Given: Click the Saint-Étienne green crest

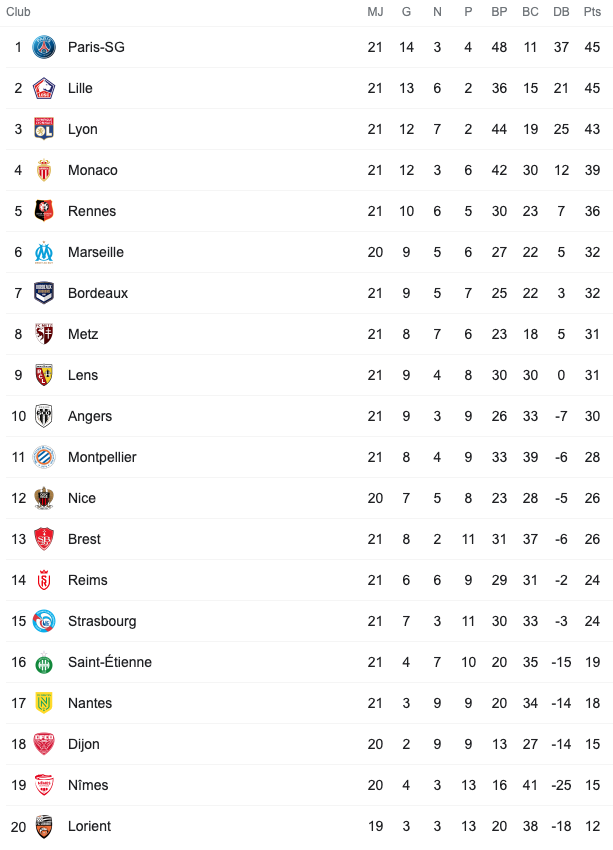Looking at the screenshot, I should pos(44,663).
